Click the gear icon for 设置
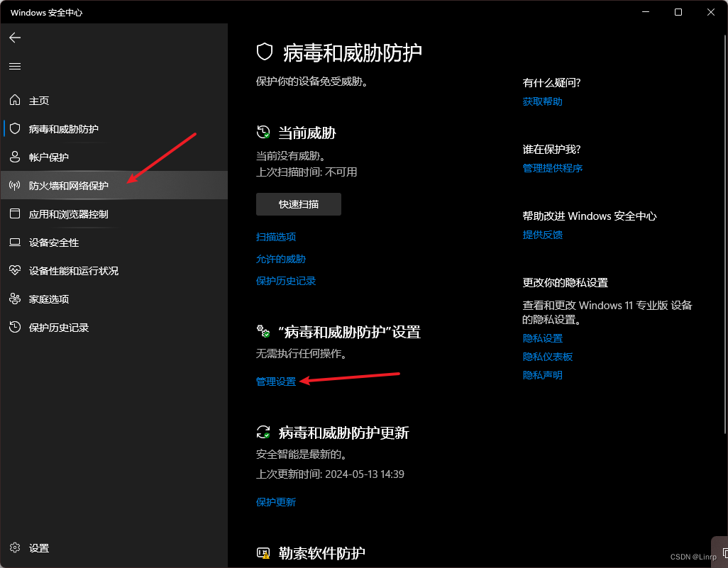This screenshot has width=728, height=568. tap(15, 547)
